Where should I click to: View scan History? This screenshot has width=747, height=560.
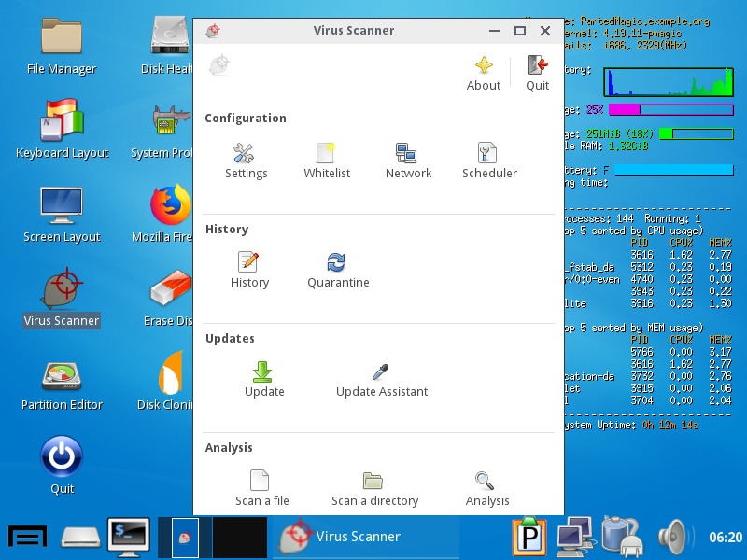point(249,264)
